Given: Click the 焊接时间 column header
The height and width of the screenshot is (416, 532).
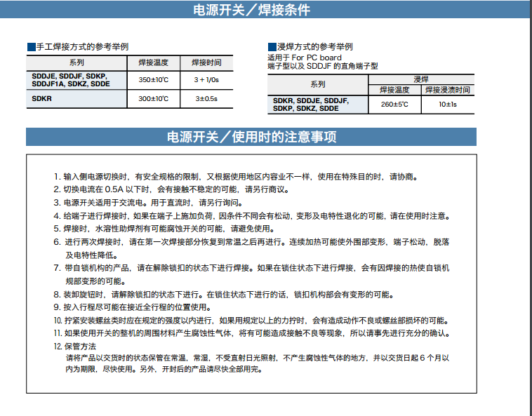Looking at the screenshot, I should click(206, 63).
